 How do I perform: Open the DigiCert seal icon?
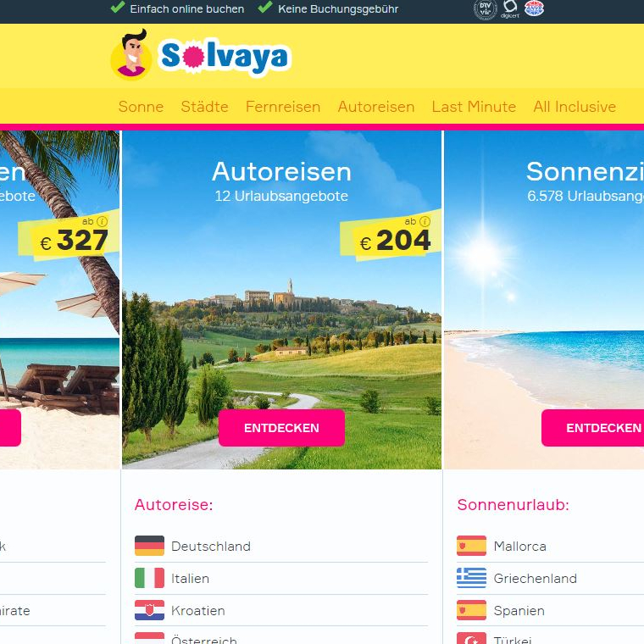point(510,8)
